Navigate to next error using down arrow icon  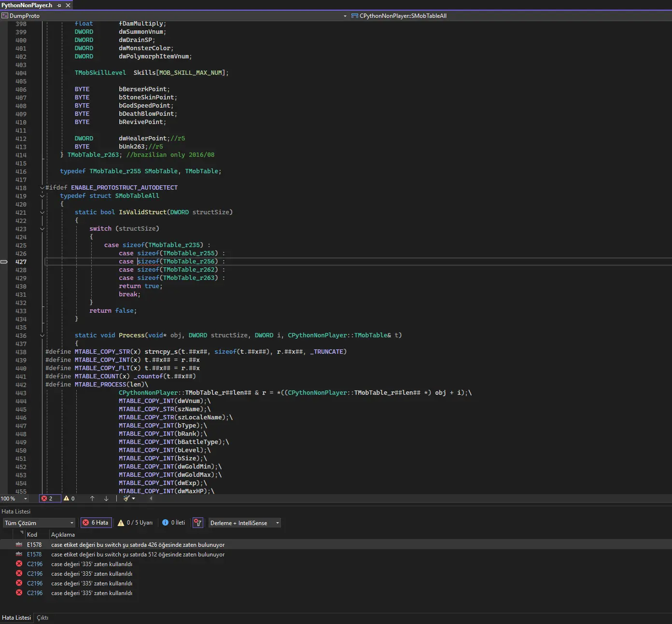[x=106, y=499]
